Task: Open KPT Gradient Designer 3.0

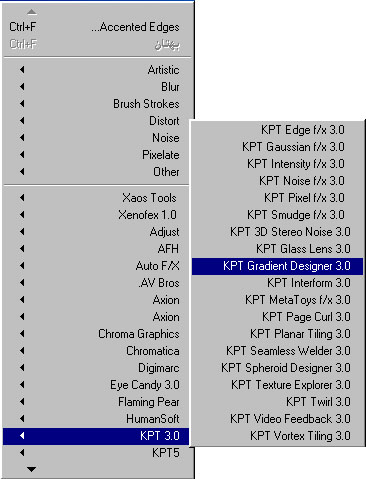Action: click(277, 266)
